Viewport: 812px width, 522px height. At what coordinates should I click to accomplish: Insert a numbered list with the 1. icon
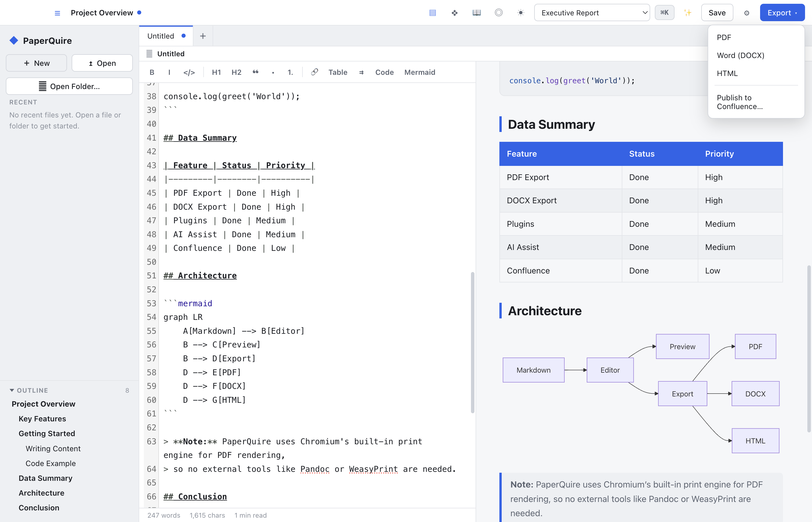coord(290,72)
